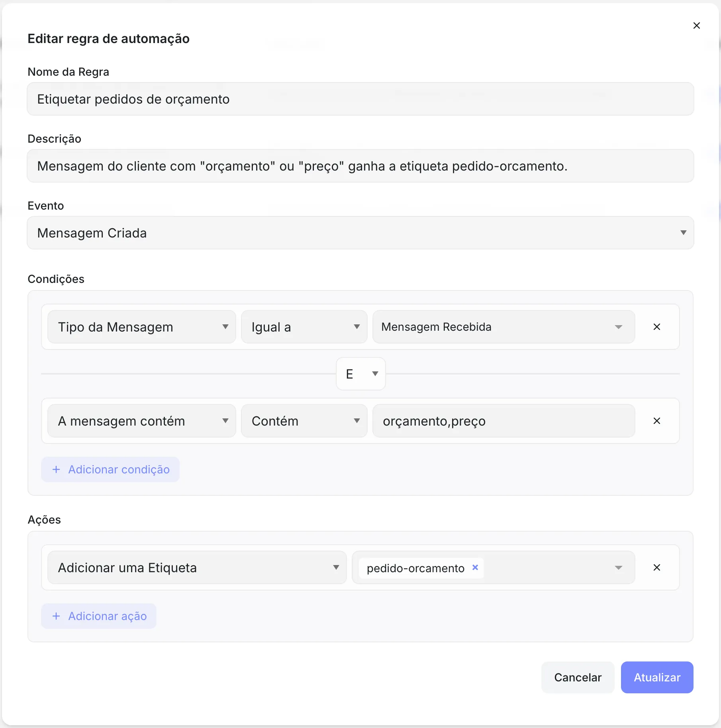The width and height of the screenshot is (721, 728).
Task: Delete the orçamento,preço condition row
Action: (x=657, y=421)
